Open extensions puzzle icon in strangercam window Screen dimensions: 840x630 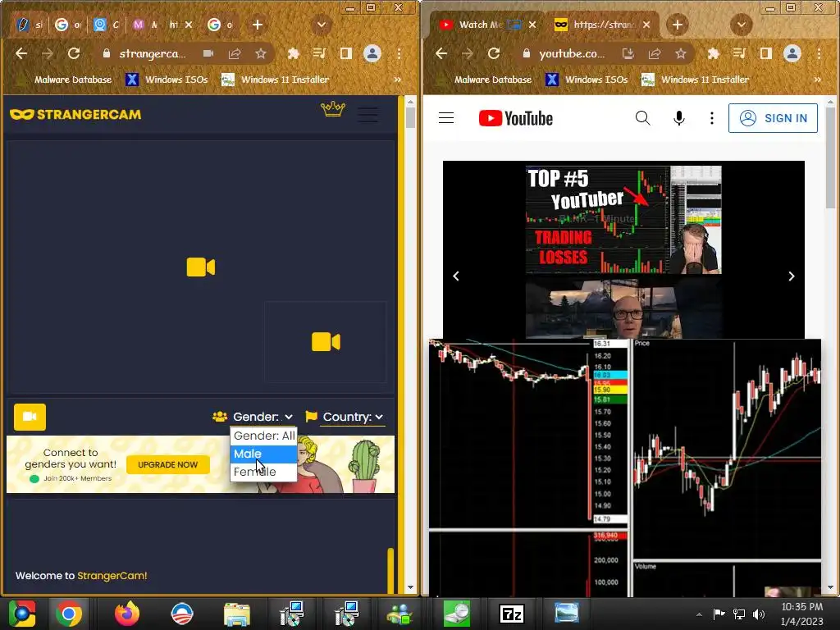tap(293, 53)
